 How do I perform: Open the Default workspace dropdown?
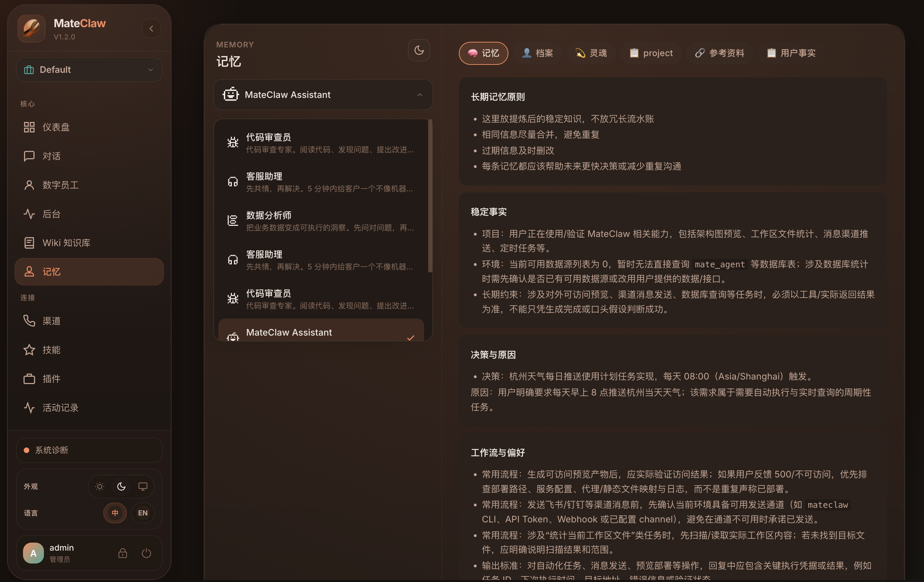89,69
